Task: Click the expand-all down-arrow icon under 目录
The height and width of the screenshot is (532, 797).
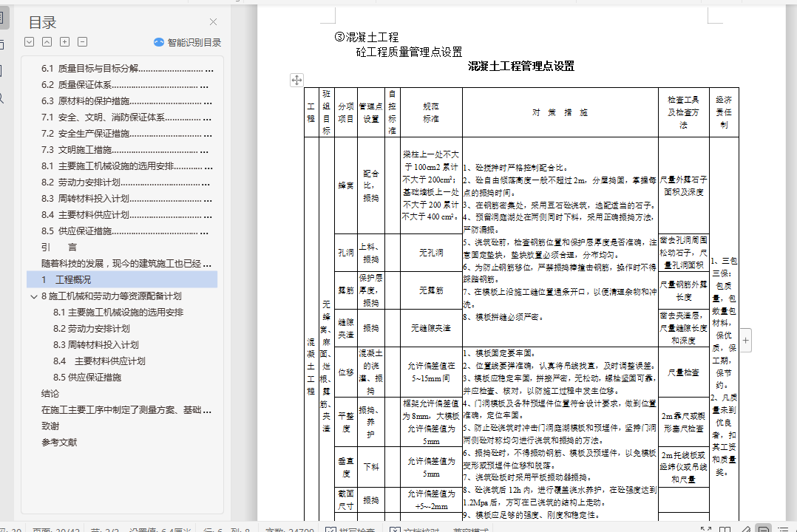Action: point(30,41)
